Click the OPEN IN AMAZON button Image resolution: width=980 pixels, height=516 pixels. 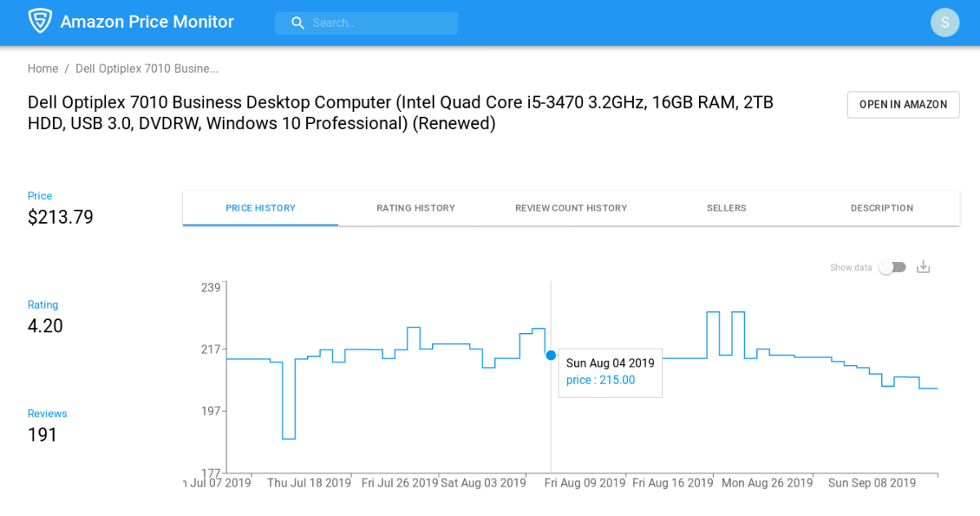[x=902, y=105]
